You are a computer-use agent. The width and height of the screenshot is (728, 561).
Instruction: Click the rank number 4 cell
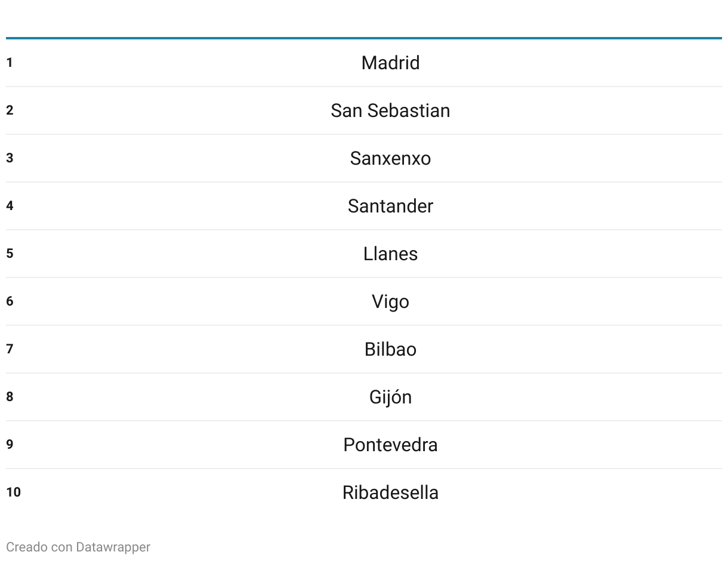click(x=10, y=206)
